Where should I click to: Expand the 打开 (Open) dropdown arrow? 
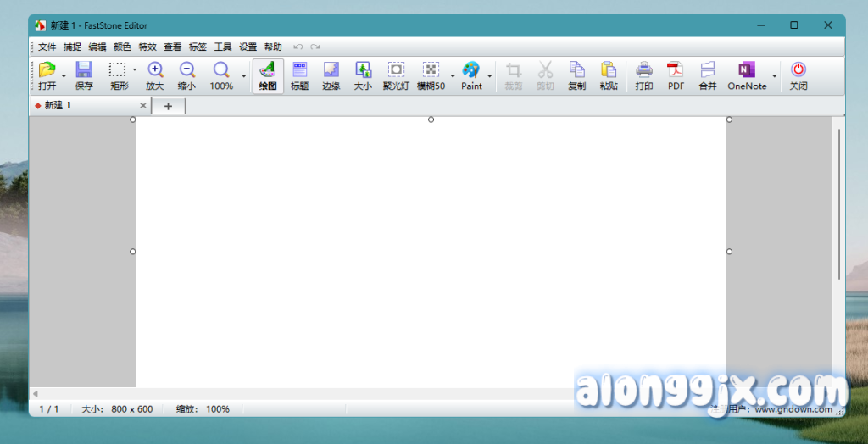(x=64, y=76)
